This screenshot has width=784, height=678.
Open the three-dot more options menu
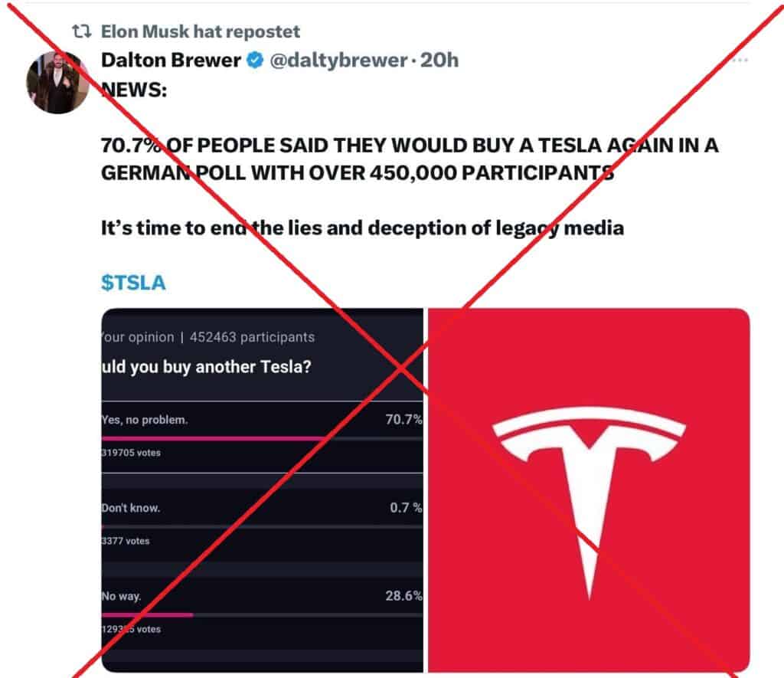point(740,61)
